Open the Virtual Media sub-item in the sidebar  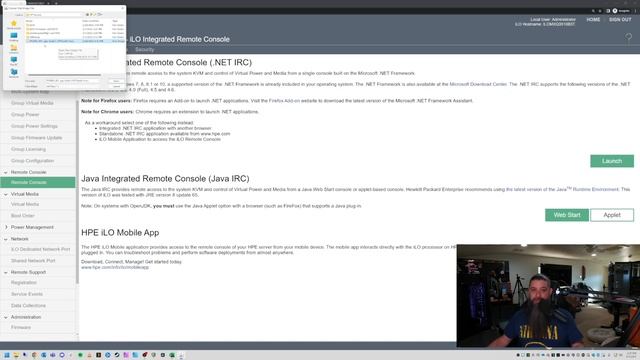click(x=25, y=204)
